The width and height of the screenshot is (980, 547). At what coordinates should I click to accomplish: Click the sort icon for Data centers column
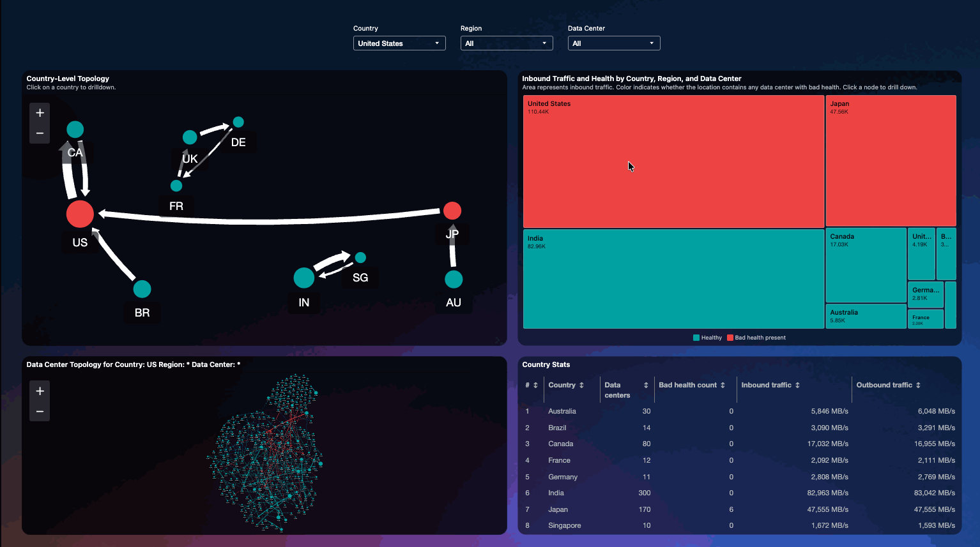(x=646, y=386)
